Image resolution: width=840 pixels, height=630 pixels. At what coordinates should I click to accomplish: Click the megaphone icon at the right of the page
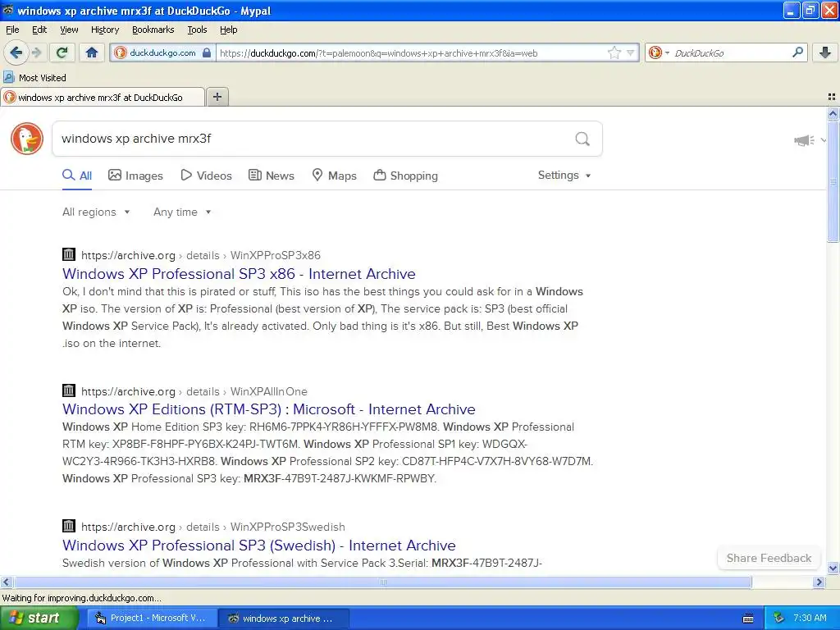coord(804,140)
